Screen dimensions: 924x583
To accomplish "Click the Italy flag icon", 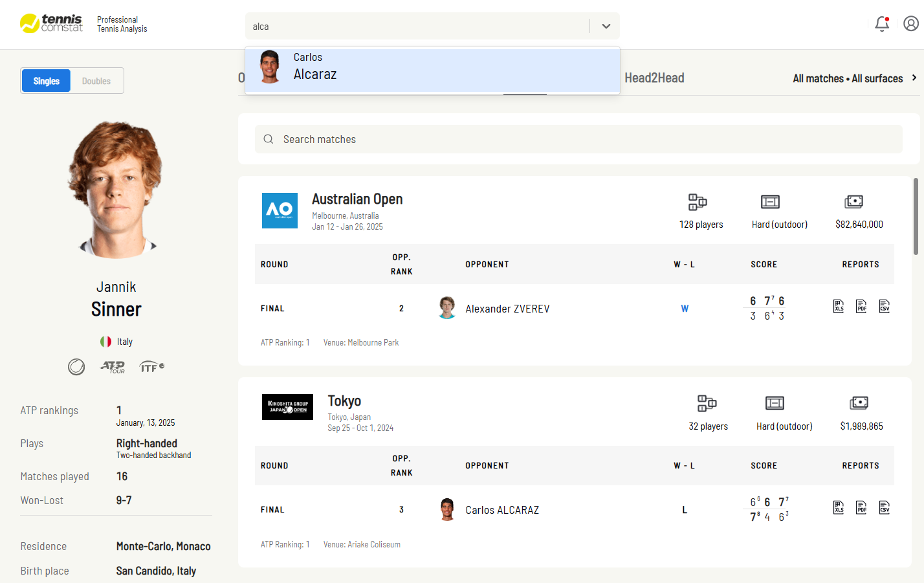I will (x=106, y=342).
